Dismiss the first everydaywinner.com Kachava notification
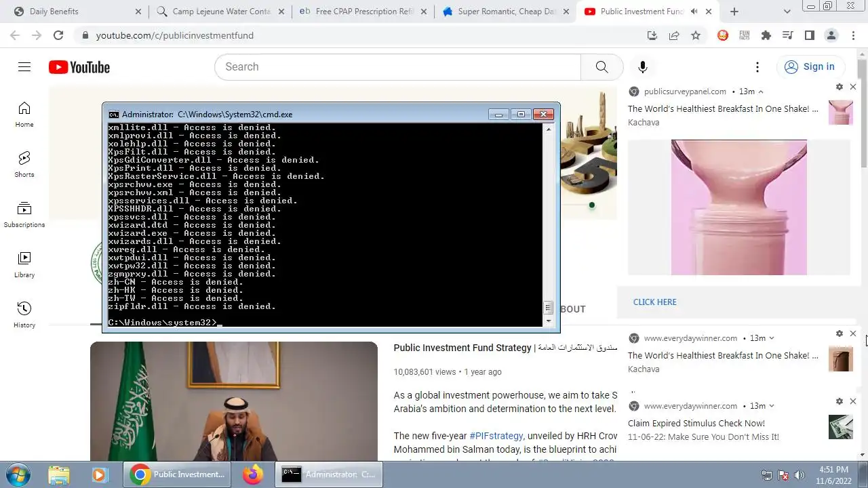Screen dimensions: 868x488 click(x=853, y=333)
